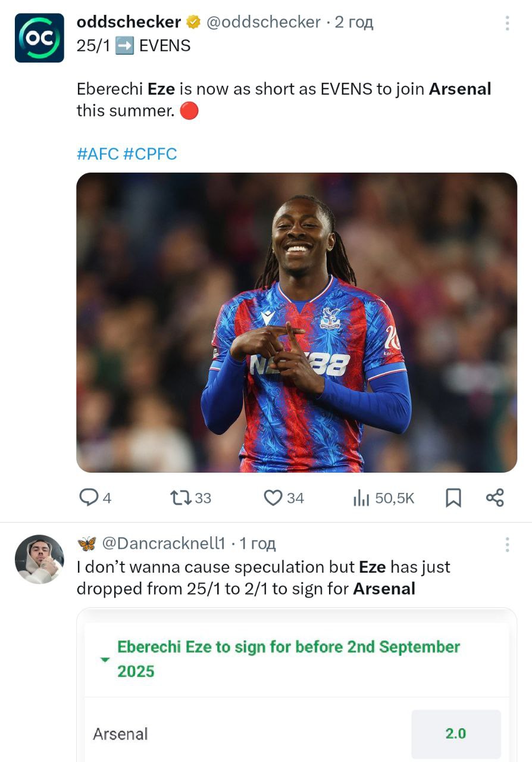
Task: Share the oddschecker tweet
Action: 495,498
